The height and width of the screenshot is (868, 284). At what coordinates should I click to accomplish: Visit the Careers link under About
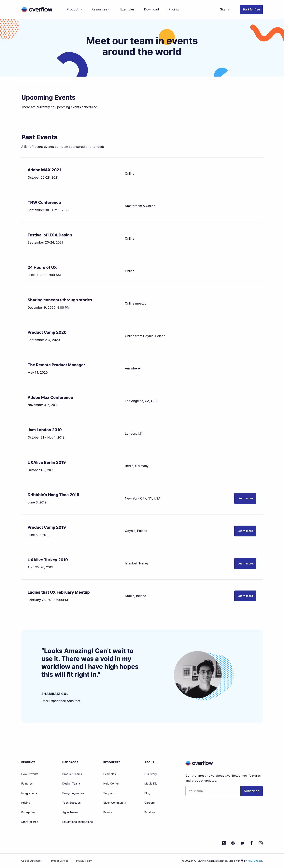tap(149, 802)
